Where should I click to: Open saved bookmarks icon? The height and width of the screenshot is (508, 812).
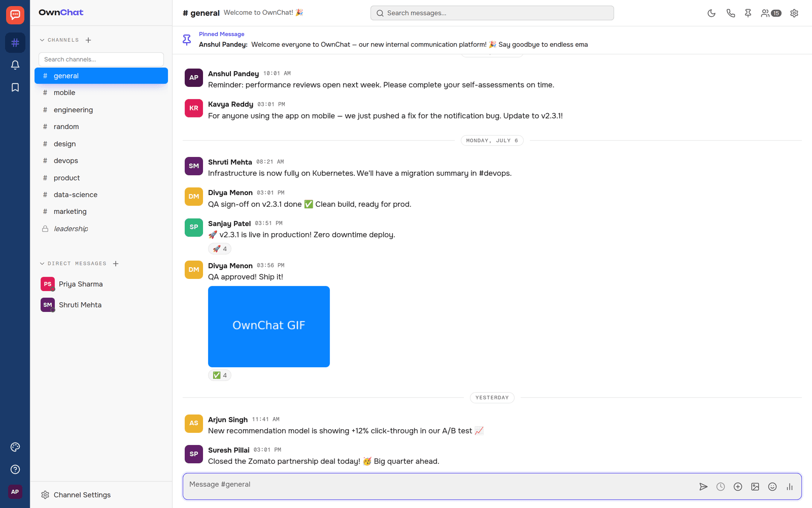pyautogui.click(x=15, y=87)
